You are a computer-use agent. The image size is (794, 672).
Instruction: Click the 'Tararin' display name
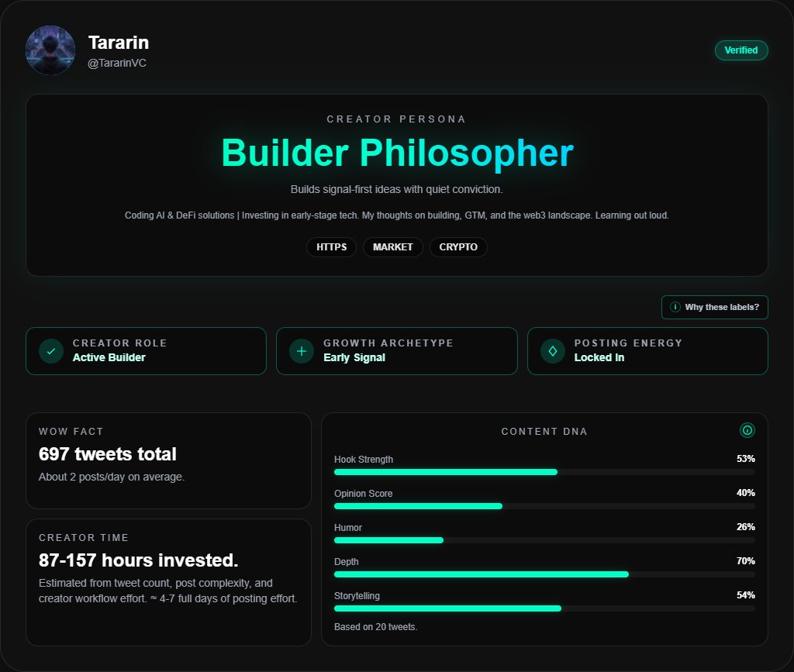(119, 43)
